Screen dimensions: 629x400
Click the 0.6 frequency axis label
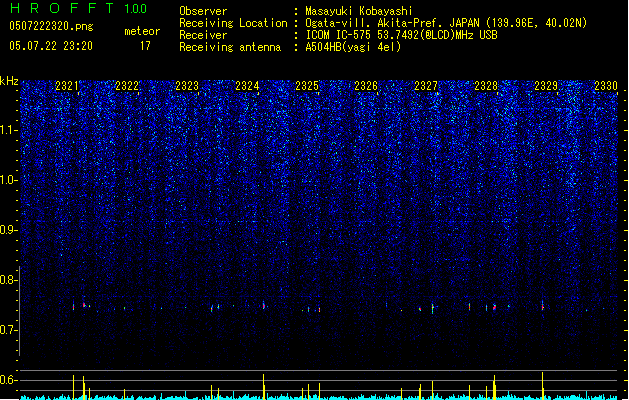click(x=9, y=380)
